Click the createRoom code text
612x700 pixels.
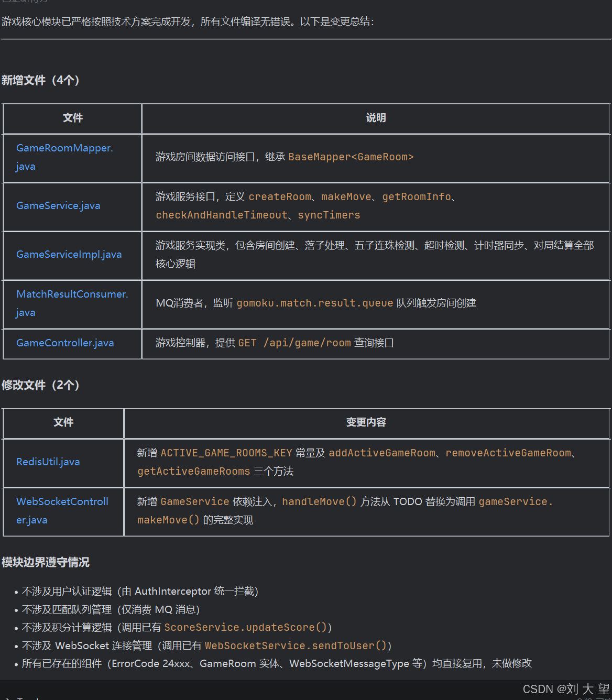(x=280, y=197)
